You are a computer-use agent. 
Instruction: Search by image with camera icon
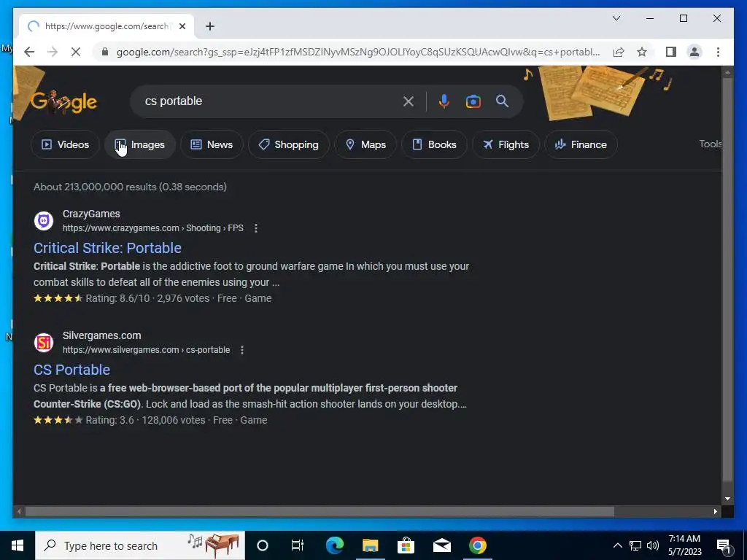pyautogui.click(x=473, y=101)
